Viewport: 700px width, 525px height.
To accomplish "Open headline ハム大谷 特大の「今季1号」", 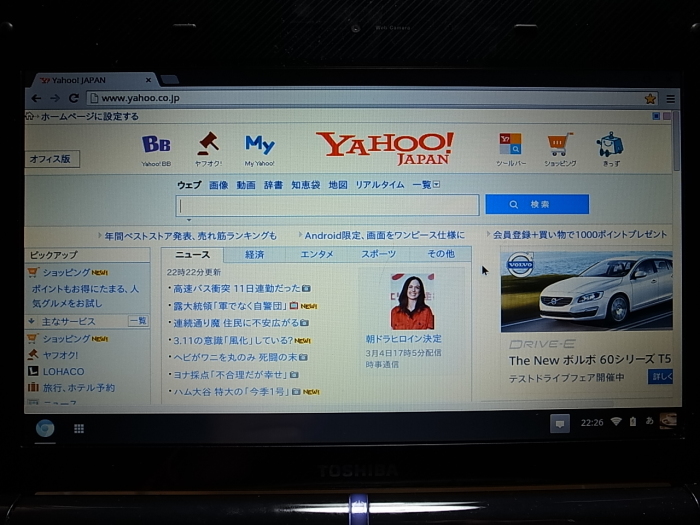I will click(x=232, y=392).
